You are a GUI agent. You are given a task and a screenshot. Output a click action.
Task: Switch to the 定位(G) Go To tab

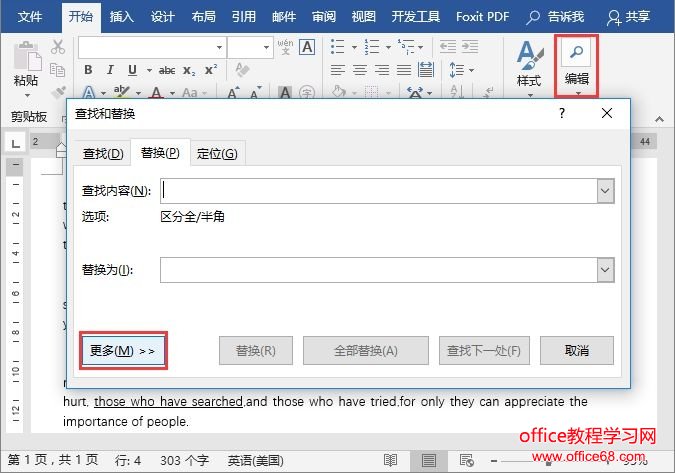[217, 153]
